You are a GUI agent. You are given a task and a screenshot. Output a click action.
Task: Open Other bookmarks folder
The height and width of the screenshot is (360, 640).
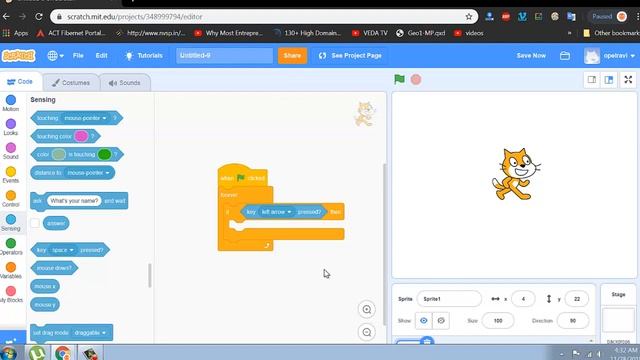[x=611, y=33]
